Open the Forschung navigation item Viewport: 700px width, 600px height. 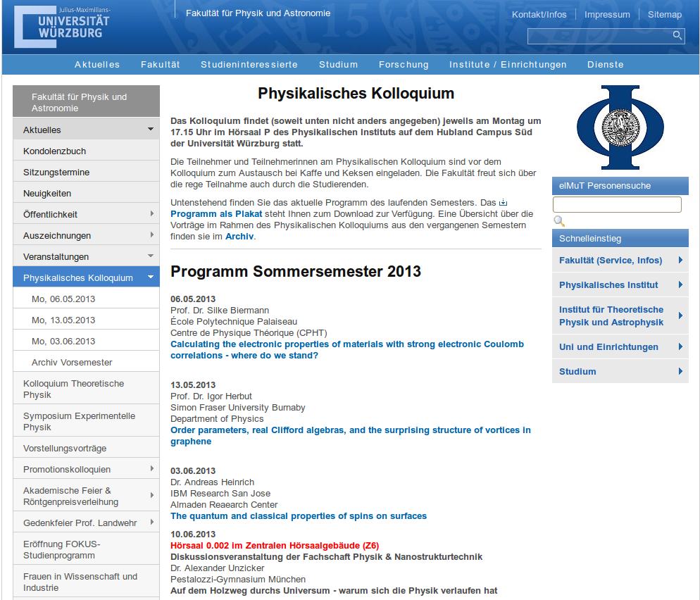404,64
